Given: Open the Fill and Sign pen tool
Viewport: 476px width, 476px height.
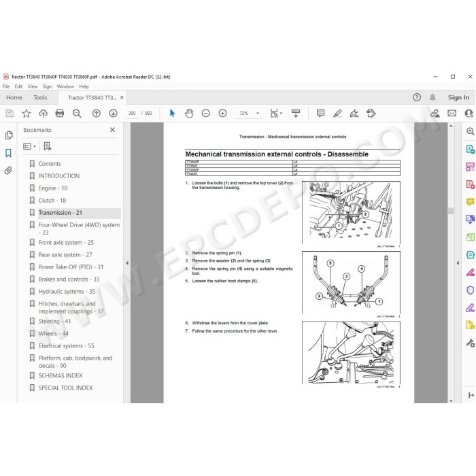Looking at the screenshot, I should click(x=354, y=114).
